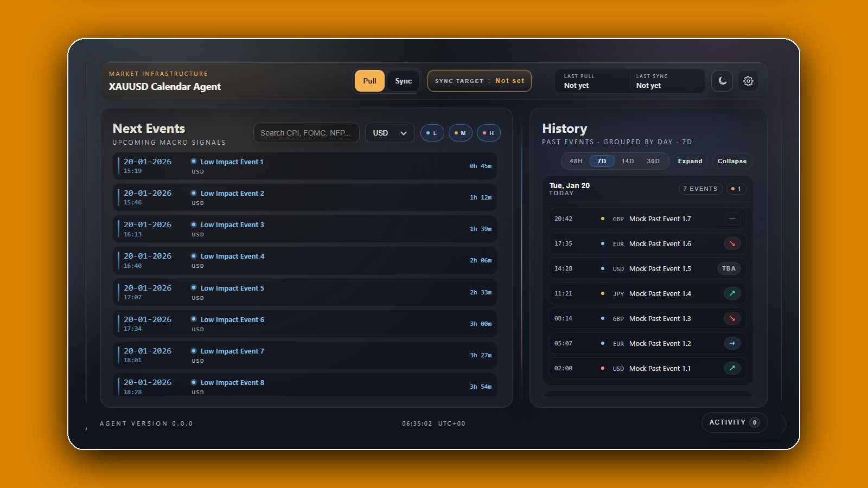Select the Low Impact Event 6 row
The image size is (868, 488).
point(305,324)
